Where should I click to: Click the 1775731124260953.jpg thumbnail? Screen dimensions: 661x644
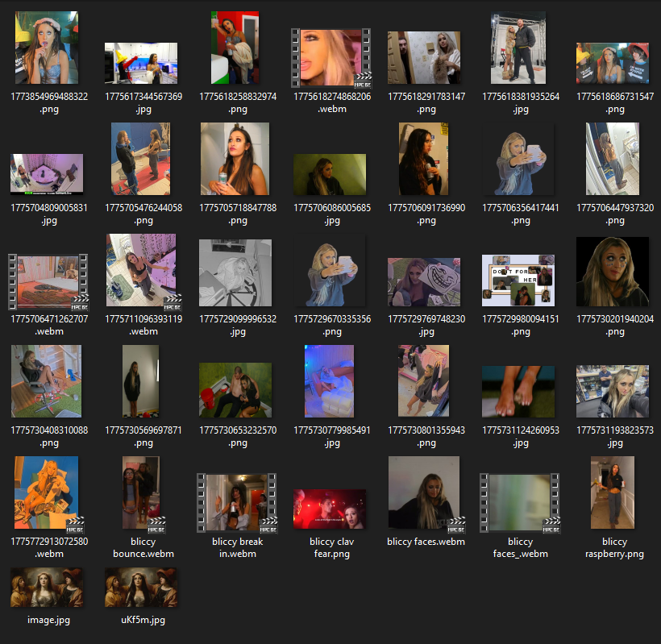click(x=518, y=392)
